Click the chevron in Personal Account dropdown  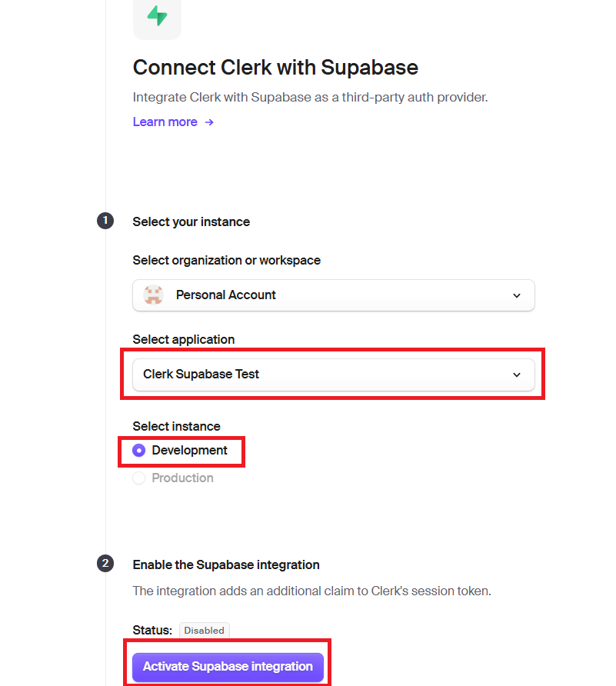517,296
